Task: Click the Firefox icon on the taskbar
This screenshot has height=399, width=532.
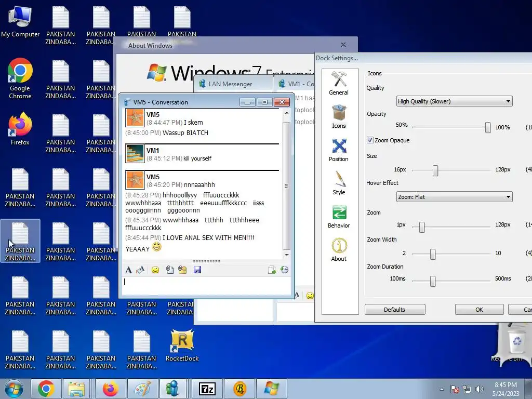Action: click(111, 389)
